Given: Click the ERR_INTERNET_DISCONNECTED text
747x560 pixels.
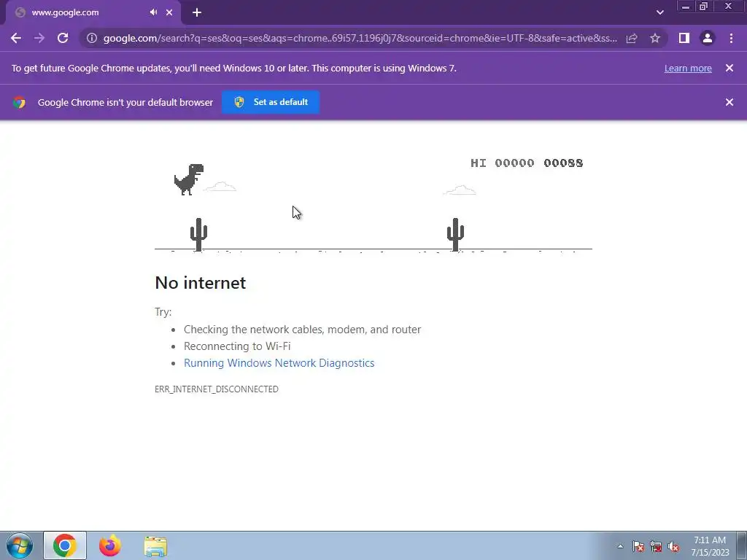Looking at the screenshot, I should [217, 389].
